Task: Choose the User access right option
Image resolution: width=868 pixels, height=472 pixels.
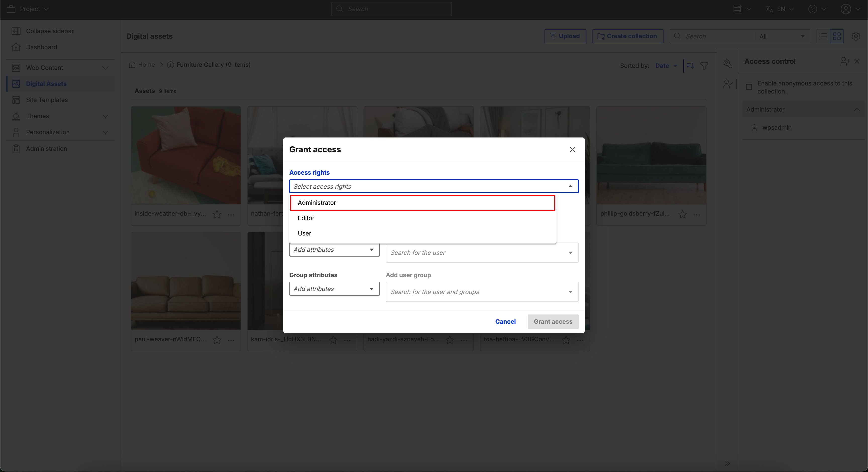Action: pyautogui.click(x=304, y=233)
